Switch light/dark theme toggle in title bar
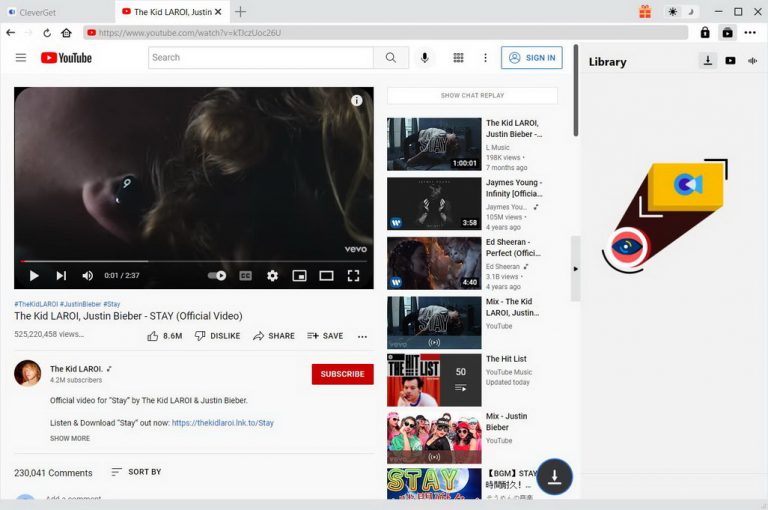Screen dimensions: 768x510 (x=681, y=11)
